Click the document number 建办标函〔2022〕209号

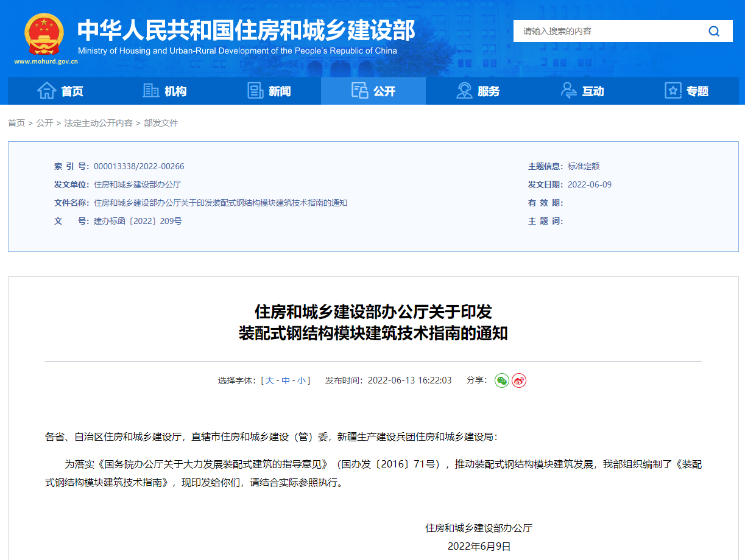[138, 221]
